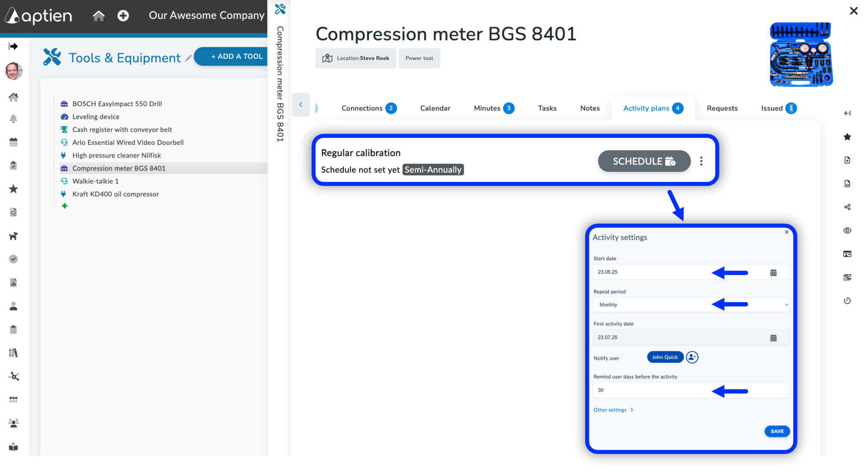
Task: Click the share icon in right sidebar
Action: tap(847, 207)
